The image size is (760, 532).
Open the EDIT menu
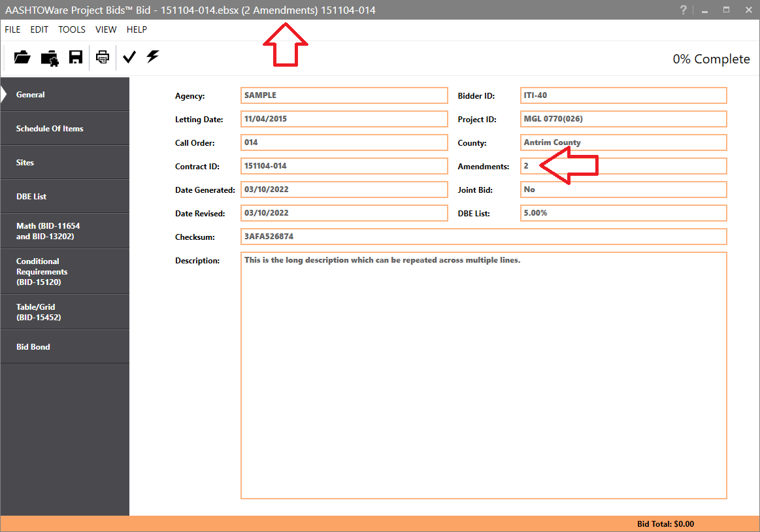click(x=39, y=29)
